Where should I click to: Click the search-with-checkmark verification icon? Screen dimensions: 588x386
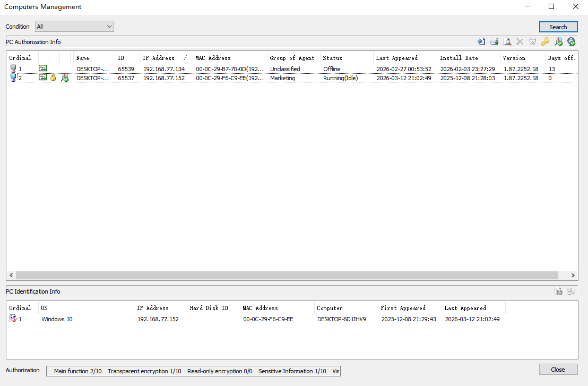coord(558,41)
